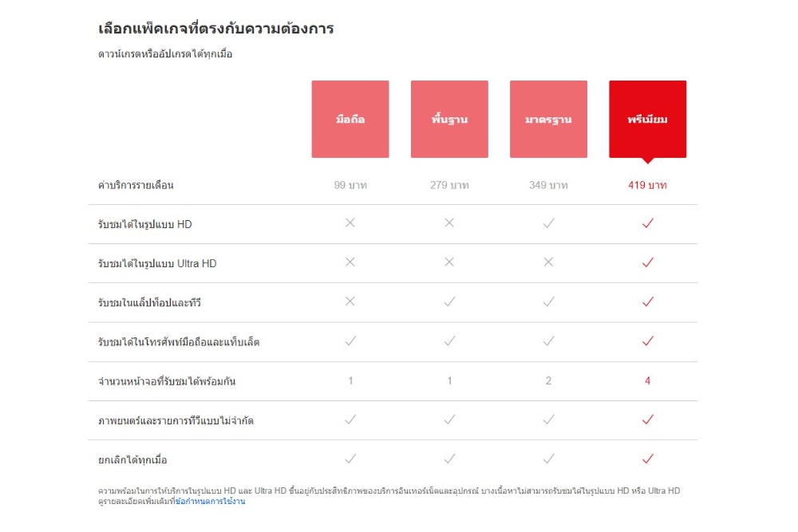Click the X for Ultra HD under มือถือ
The image size is (798, 532).
click(x=350, y=263)
